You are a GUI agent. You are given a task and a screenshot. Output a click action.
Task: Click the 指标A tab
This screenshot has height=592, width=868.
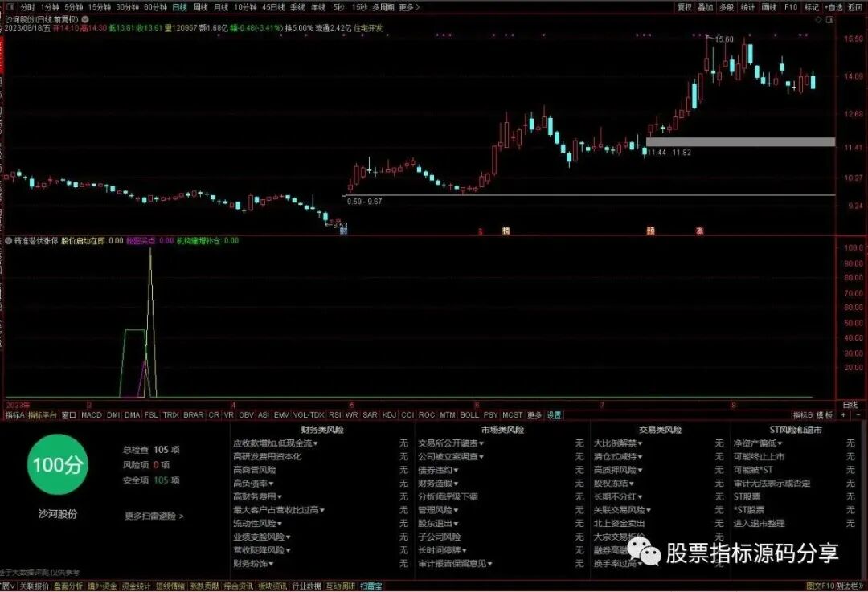pos(15,415)
